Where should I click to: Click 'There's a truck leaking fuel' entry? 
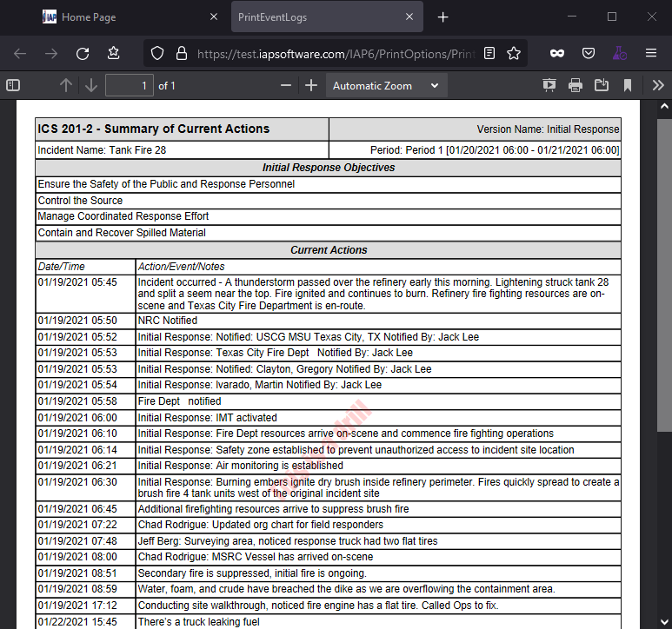coord(198,622)
